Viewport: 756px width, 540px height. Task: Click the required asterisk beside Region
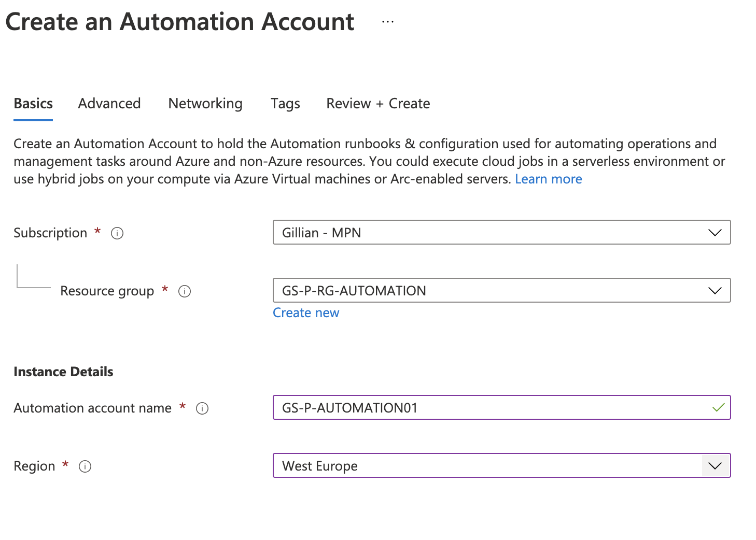coord(65,465)
